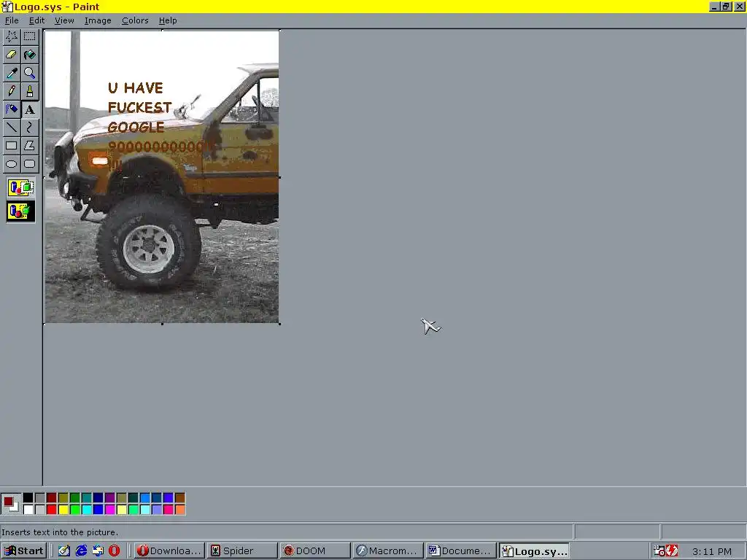Viewport: 747px width, 560px height.
Task: Select the Line tool
Action: coord(12,127)
